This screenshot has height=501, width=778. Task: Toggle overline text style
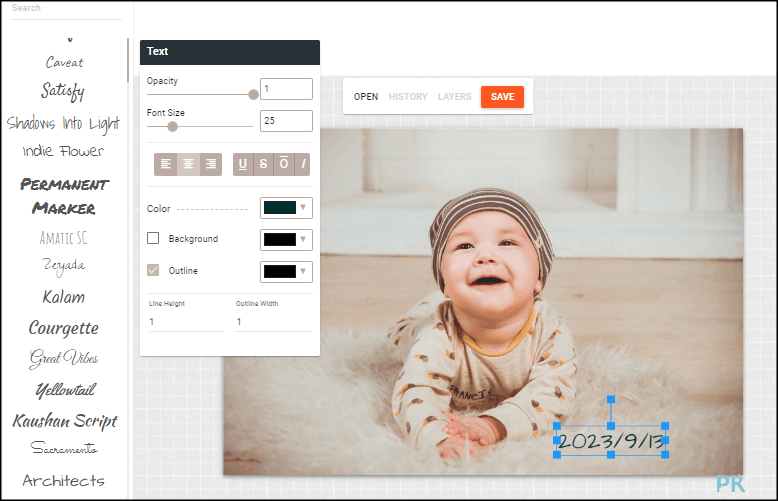tap(284, 164)
